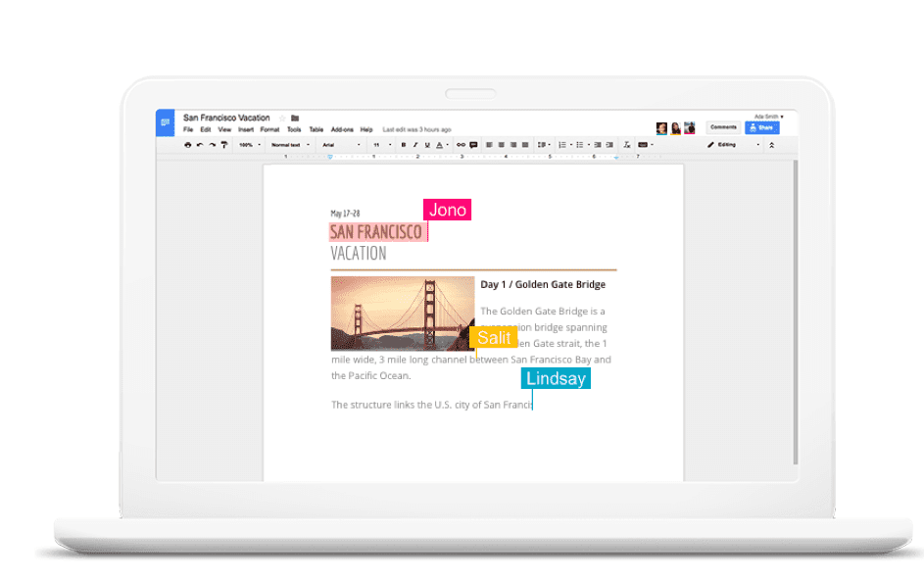924x579 pixels.
Task: Open the Comments panel
Action: [722, 127]
